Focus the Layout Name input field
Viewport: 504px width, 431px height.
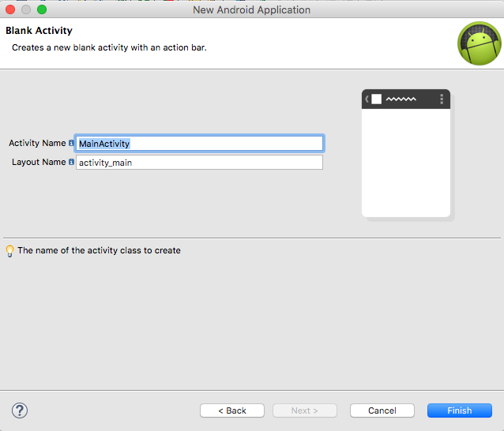(199, 163)
